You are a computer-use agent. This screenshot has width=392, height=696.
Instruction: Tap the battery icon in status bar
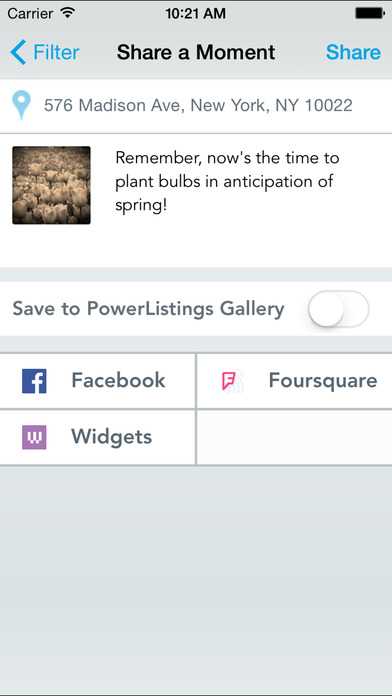(370, 13)
